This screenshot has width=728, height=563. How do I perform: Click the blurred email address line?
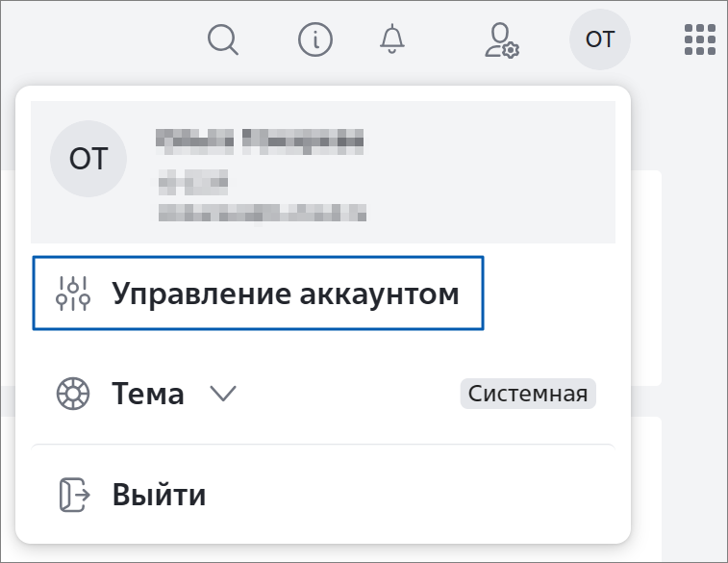click(263, 214)
